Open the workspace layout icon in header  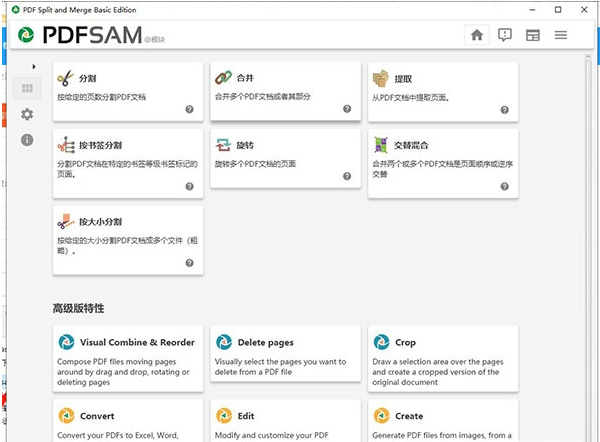point(533,35)
